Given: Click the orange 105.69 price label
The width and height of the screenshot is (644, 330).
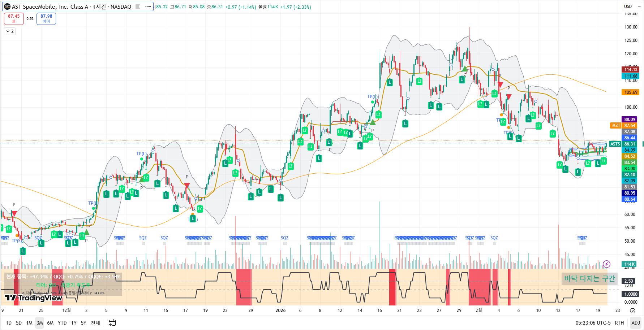Looking at the screenshot, I should [631, 92].
